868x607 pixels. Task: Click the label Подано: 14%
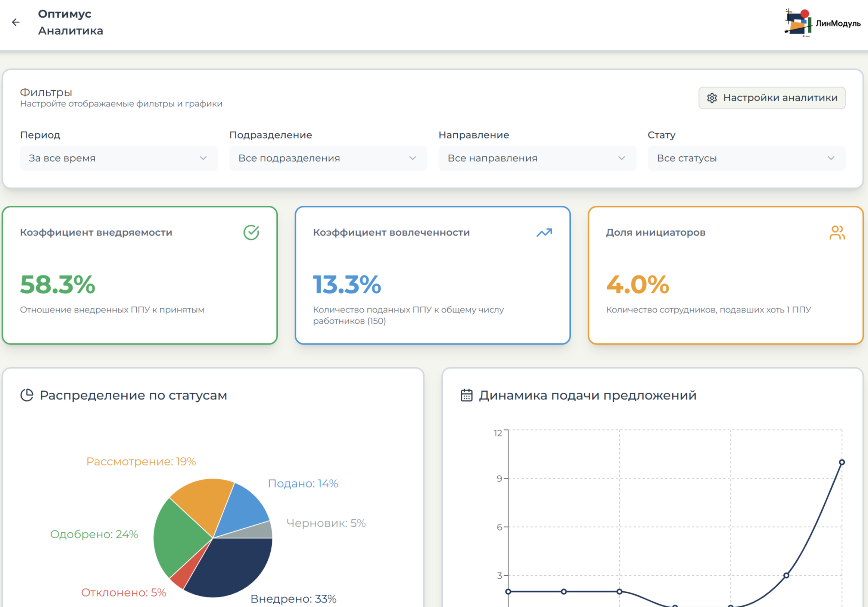pyautogui.click(x=303, y=483)
